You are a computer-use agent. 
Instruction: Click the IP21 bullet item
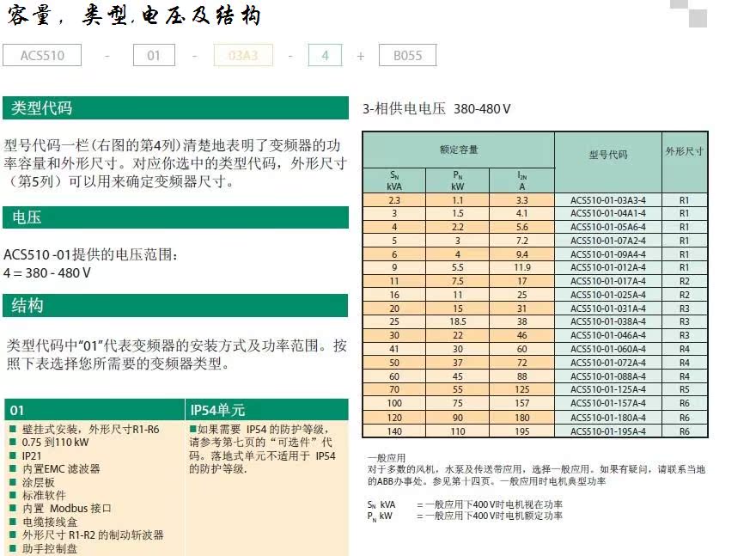(26, 455)
